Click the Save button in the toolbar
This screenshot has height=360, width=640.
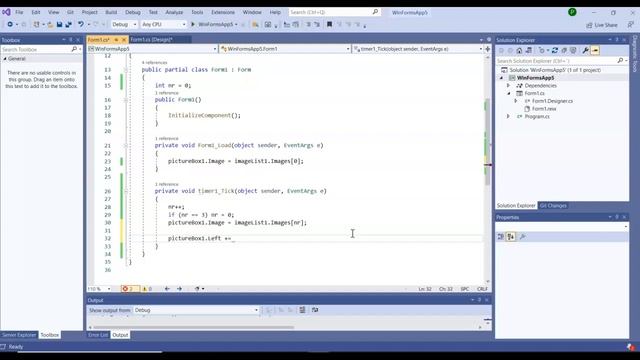[x=59, y=24]
